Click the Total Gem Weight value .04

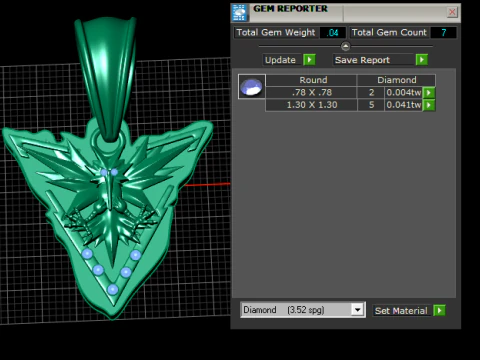332,33
